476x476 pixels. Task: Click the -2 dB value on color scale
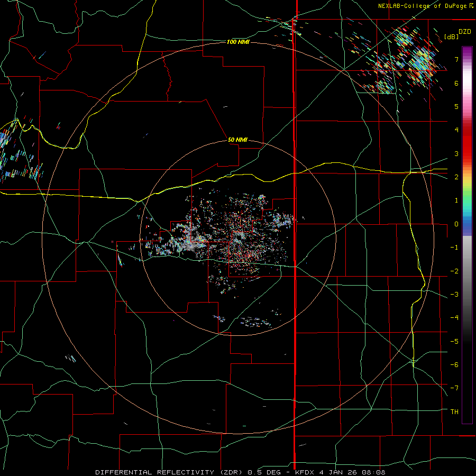pos(454,271)
